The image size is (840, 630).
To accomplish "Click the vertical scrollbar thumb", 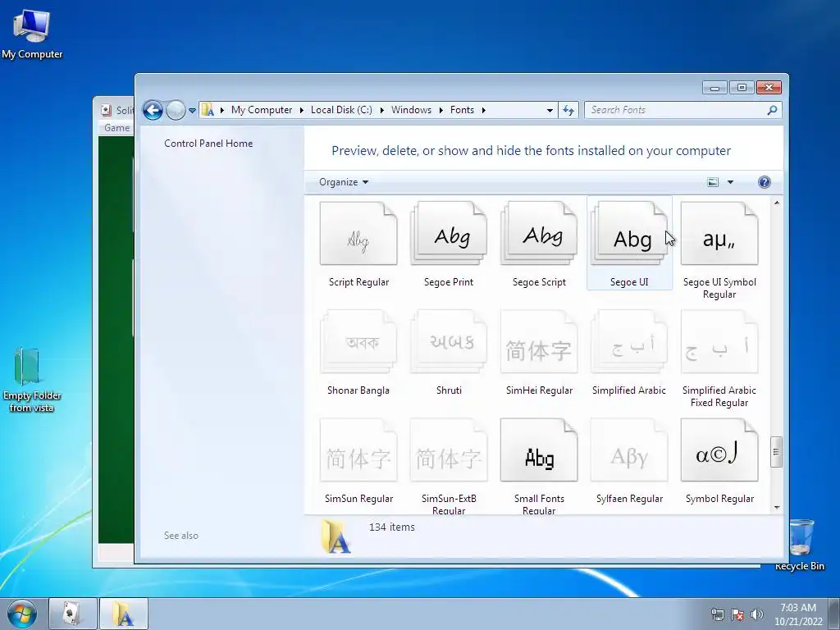I will click(x=776, y=452).
